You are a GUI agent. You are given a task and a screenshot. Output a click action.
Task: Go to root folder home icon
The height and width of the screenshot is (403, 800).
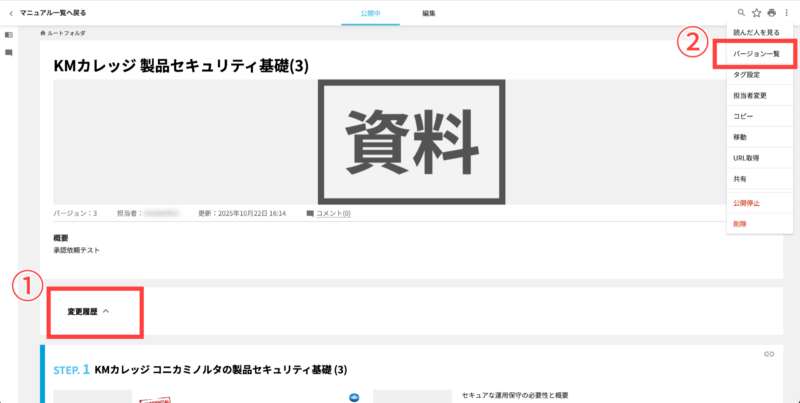coord(43,33)
